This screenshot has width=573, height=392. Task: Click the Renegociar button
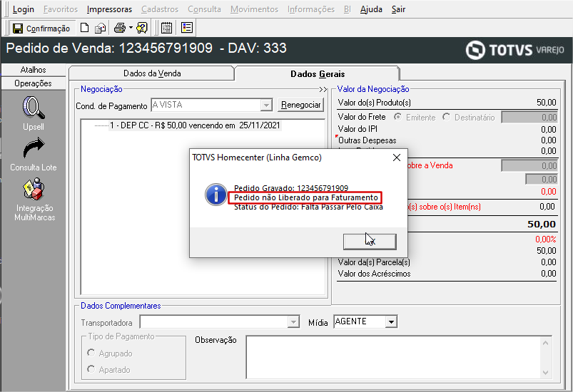300,105
